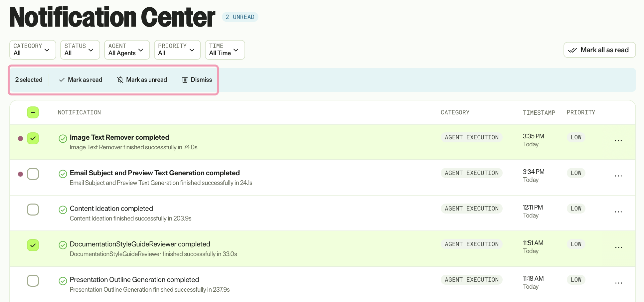
Task: Select the Email Subject and Preview Text checkbox
Action: point(33,174)
